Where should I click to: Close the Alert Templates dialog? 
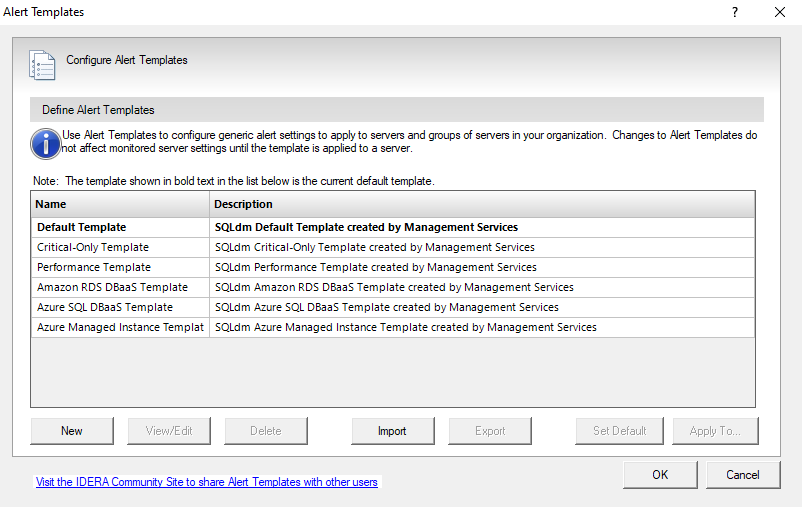pyautogui.click(x=780, y=13)
